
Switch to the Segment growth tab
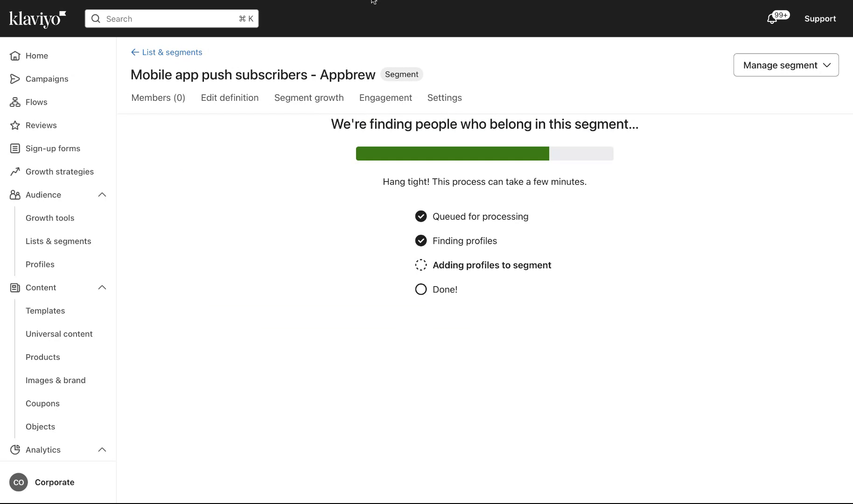pyautogui.click(x=309, y=98)
